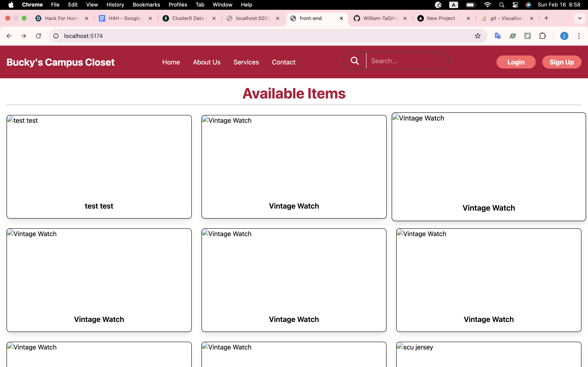View site information icon in address bar
The height and width of the screenshot is (367, 588).
pyautogui.click(x=56, y=36)
